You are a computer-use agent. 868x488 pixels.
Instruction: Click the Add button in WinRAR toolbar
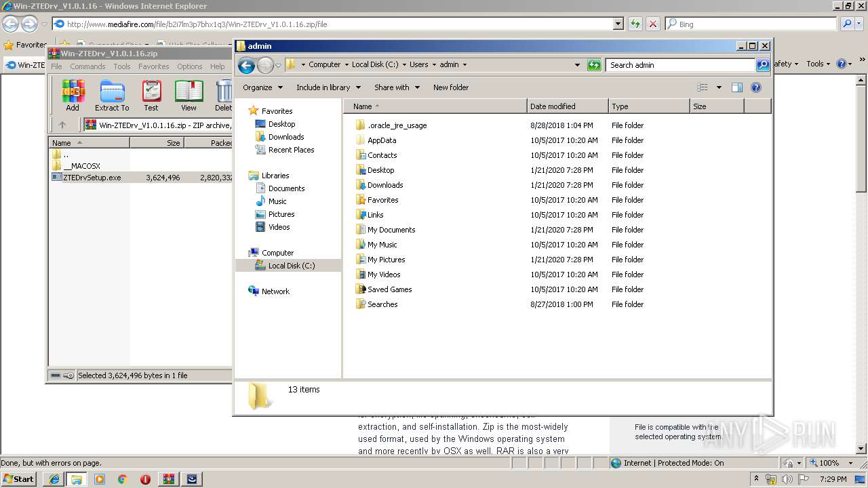tap(73, 96)
